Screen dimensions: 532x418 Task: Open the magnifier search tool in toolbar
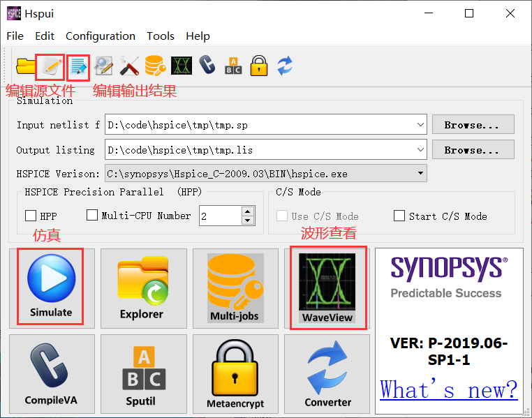[x=104, y=66]
